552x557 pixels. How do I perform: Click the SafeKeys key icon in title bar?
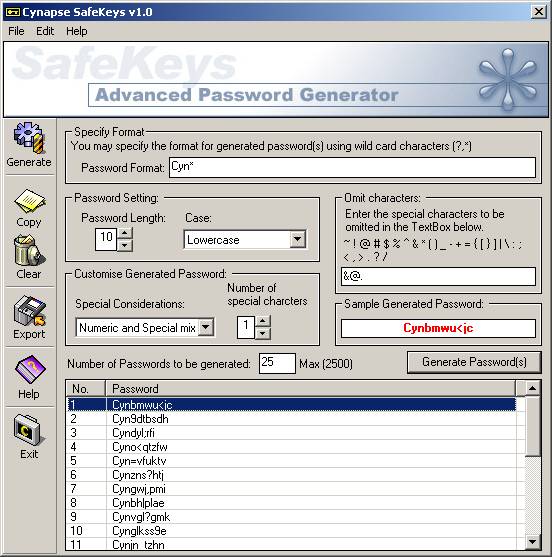coord(12,12)
